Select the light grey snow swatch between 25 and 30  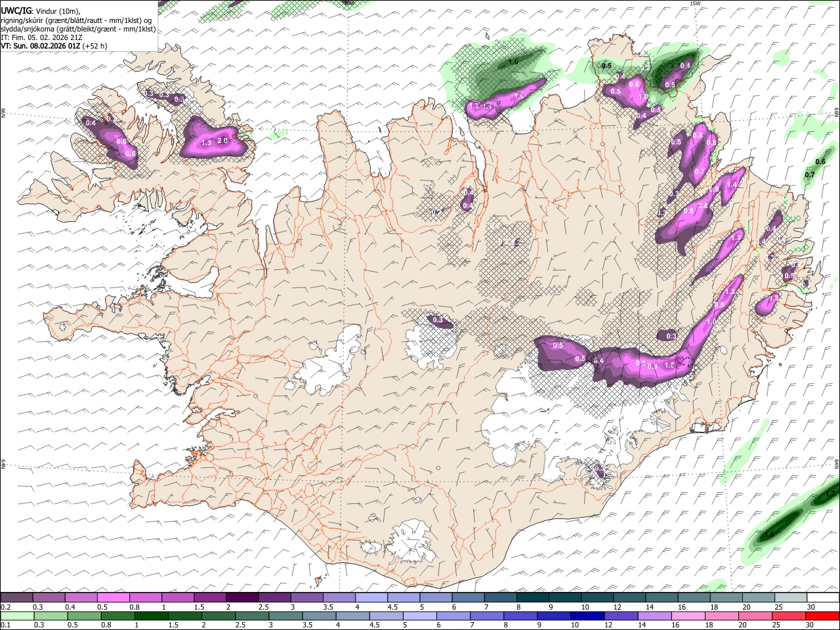[791, 597]
